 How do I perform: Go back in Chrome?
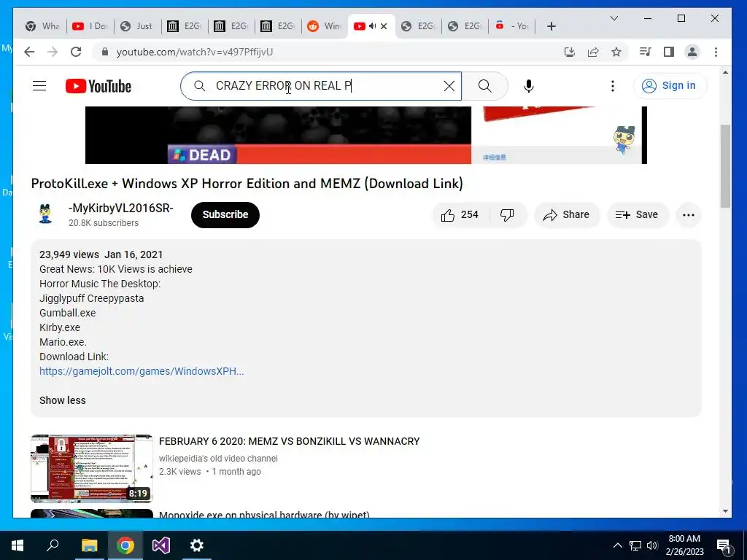pyautogui.click(x=29, y=52)
